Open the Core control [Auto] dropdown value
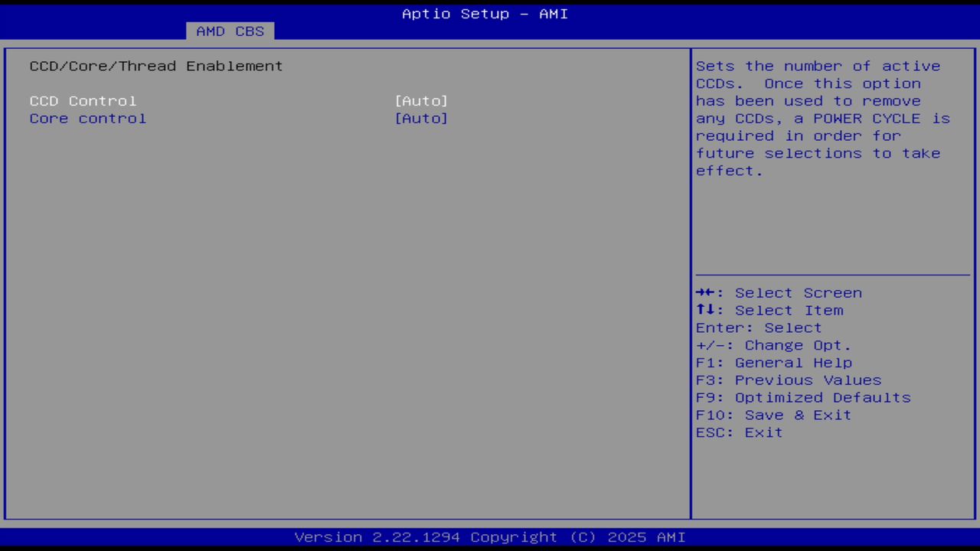980x551 pixels. (421, 119)
